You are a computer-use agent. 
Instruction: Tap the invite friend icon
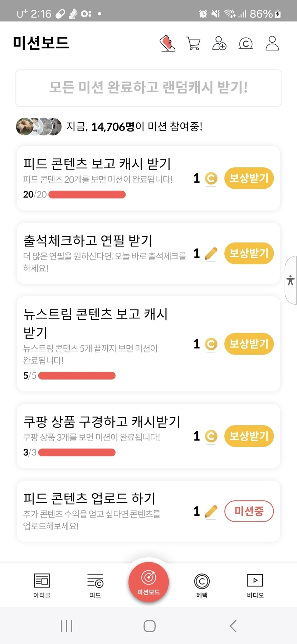[219, 43]
